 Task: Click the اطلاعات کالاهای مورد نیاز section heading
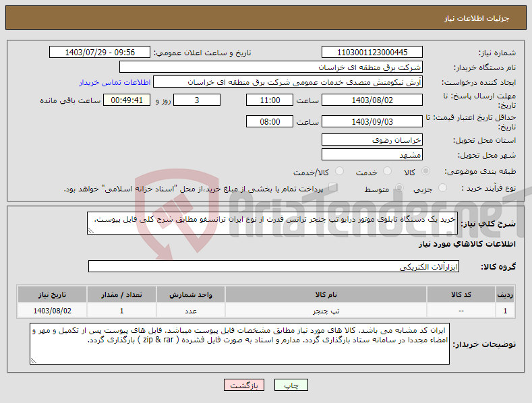click(467, 244)
